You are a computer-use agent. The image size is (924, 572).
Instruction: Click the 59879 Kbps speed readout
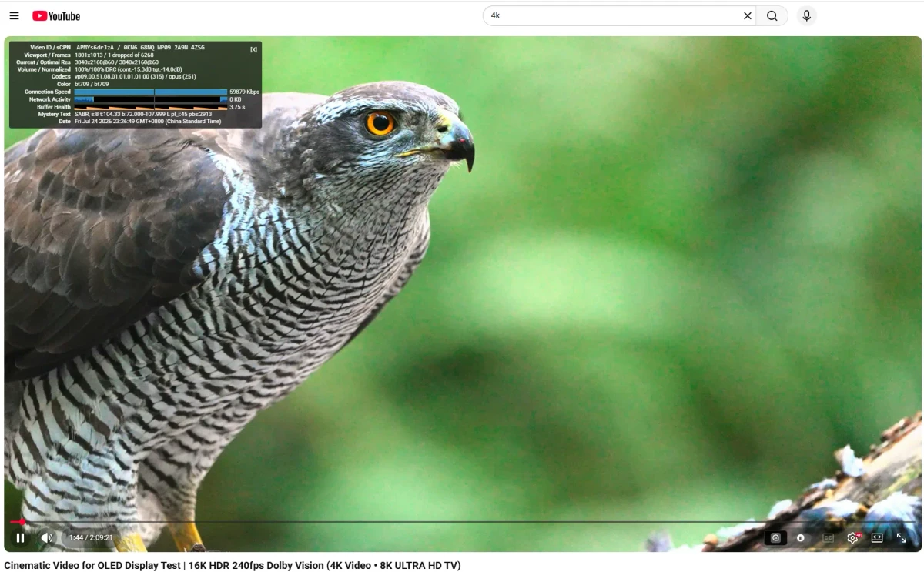245,92
